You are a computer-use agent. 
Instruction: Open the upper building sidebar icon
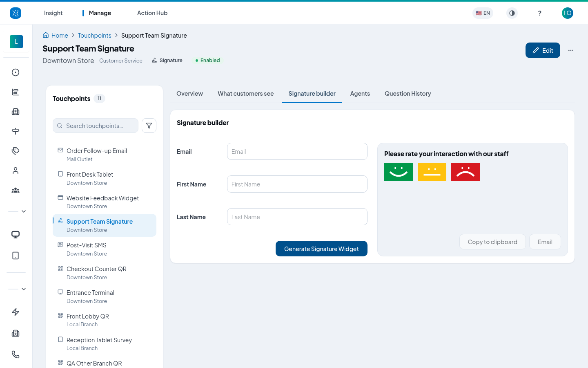click(16, 112)
